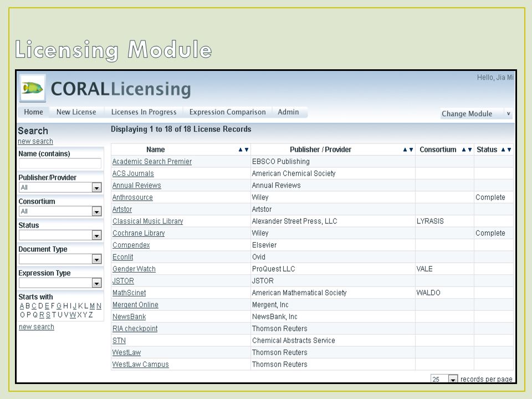Open the Publisher/Provider filter dropdown
Viewport: 532px width, 399px height.
point(60,187)
